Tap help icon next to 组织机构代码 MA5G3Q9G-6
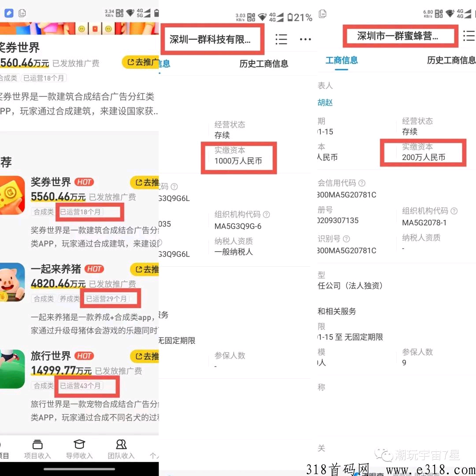 coord(266,215)
